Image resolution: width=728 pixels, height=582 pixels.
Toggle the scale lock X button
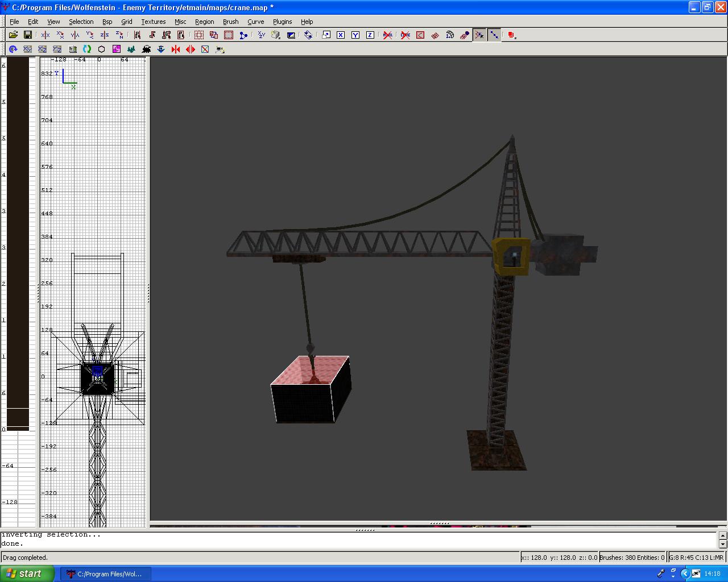click(341, 35)
